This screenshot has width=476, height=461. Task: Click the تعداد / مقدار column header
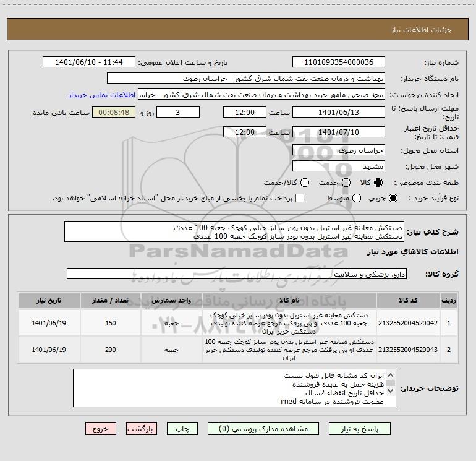(x=111, y=300)
